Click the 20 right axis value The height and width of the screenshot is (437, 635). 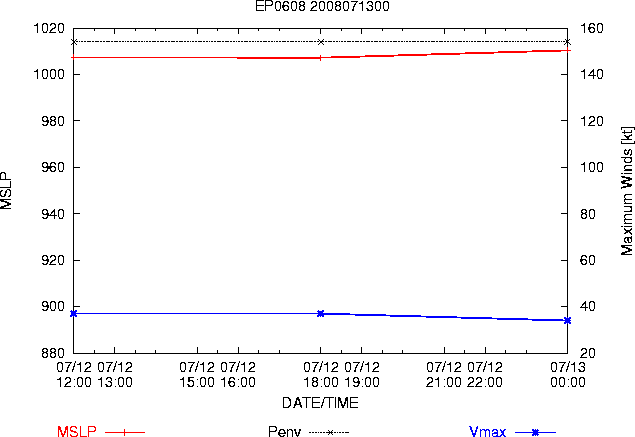click(x=588, y=353)
